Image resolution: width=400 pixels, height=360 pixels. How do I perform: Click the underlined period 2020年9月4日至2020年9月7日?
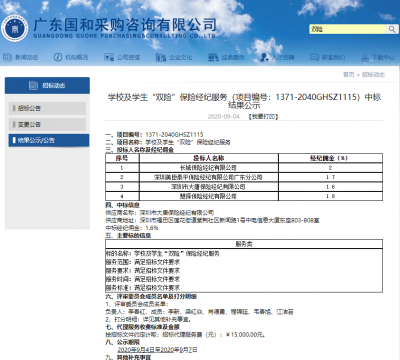[x=157, y=350]
